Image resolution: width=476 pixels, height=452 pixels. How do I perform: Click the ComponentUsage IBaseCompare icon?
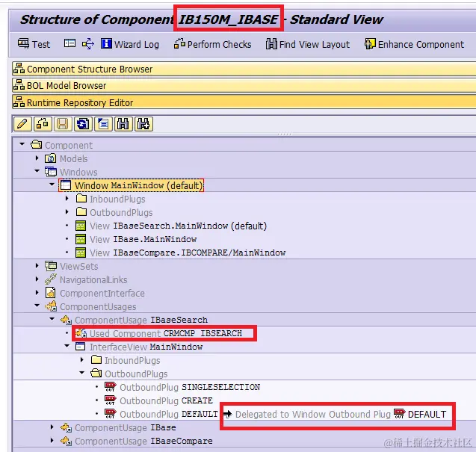coord(66,441)
